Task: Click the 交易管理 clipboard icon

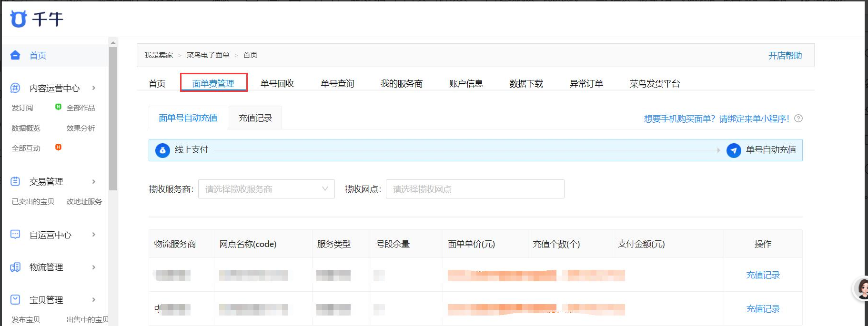Action: [15, 181]
